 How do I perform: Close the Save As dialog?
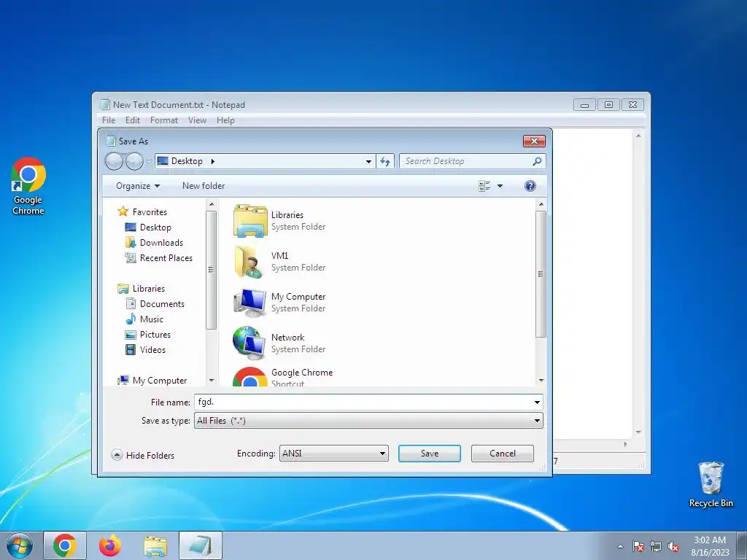pos(534,141)
